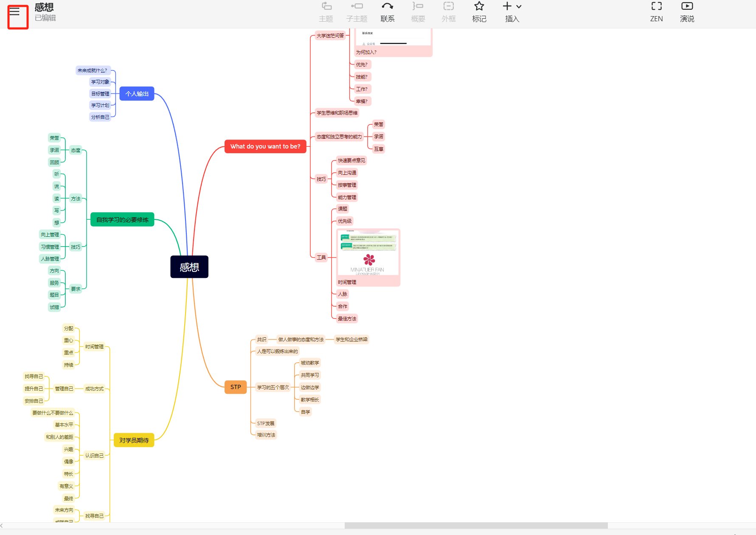Select the 个人输出 blue node
Viewport: 756px width, 535px height.
(x=137, y=94)
